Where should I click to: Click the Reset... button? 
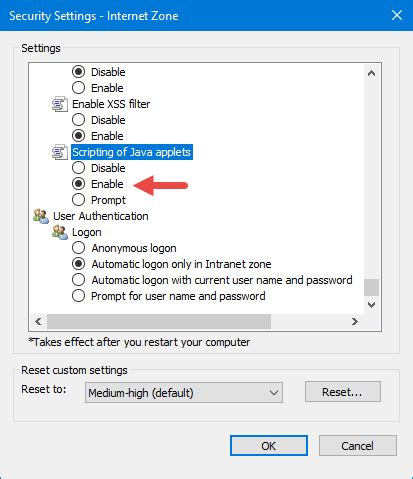tap(343, 392)
